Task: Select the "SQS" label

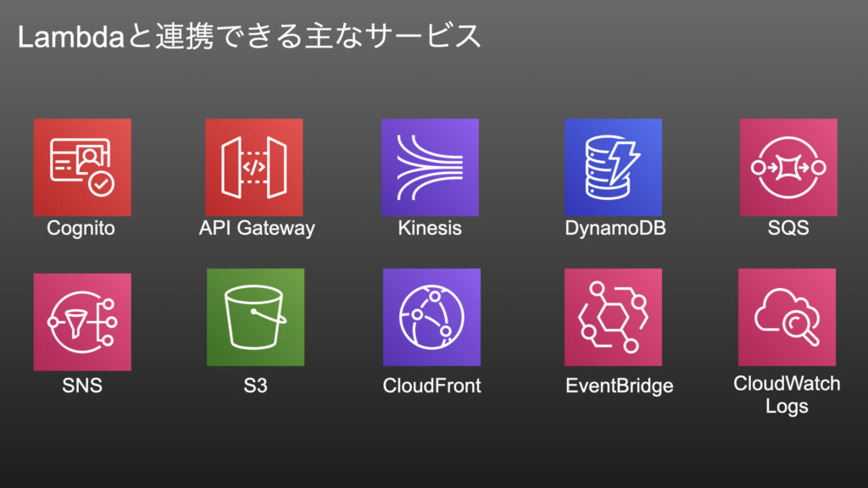Action: [788, 228]
